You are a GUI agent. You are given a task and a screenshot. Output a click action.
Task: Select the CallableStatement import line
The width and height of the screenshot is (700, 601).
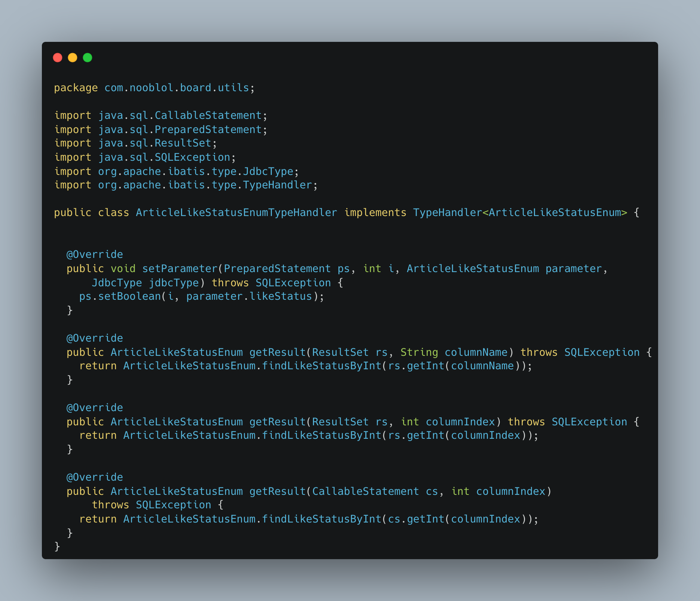click(161, 115)
